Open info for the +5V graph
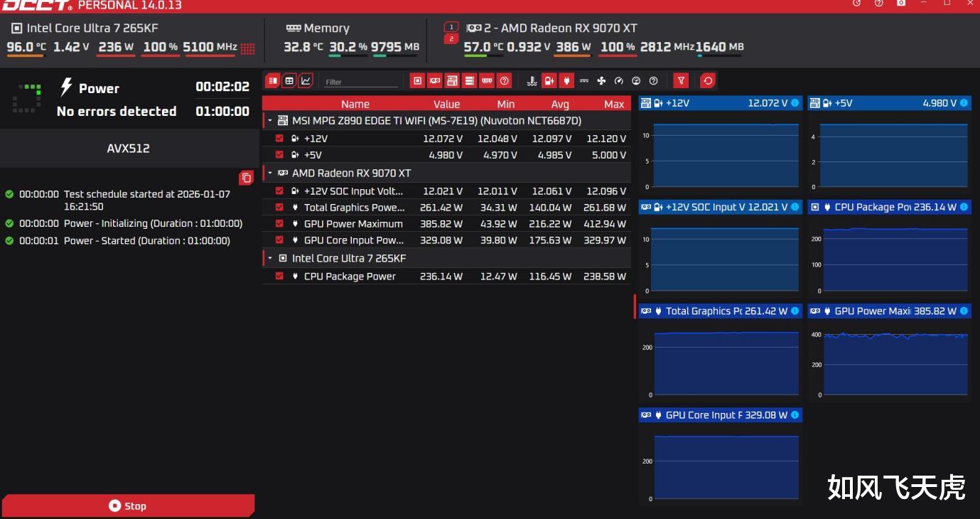This screenshot has height=519, width=980. [x=964, y=103]
